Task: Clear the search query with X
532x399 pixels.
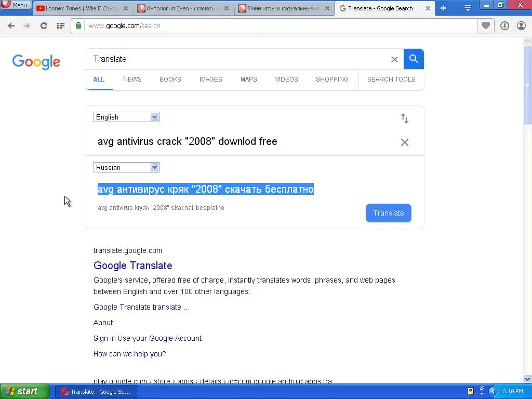Action: coord(394,59)
